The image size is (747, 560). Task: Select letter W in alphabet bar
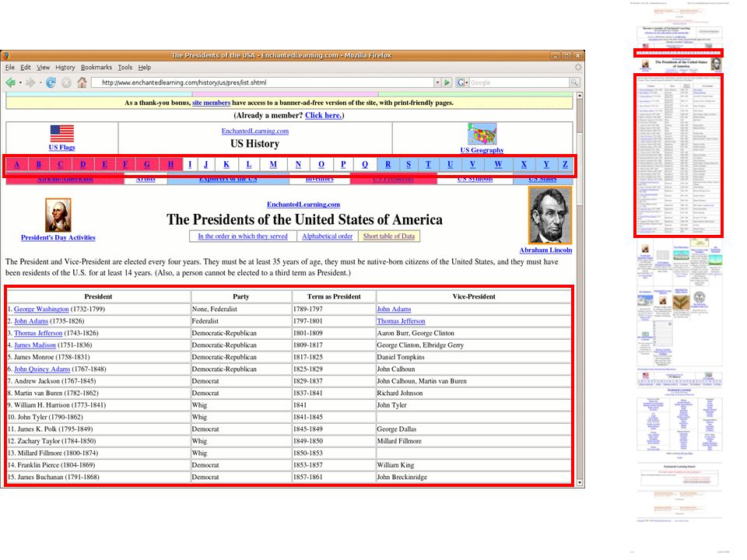click(498, 164)
